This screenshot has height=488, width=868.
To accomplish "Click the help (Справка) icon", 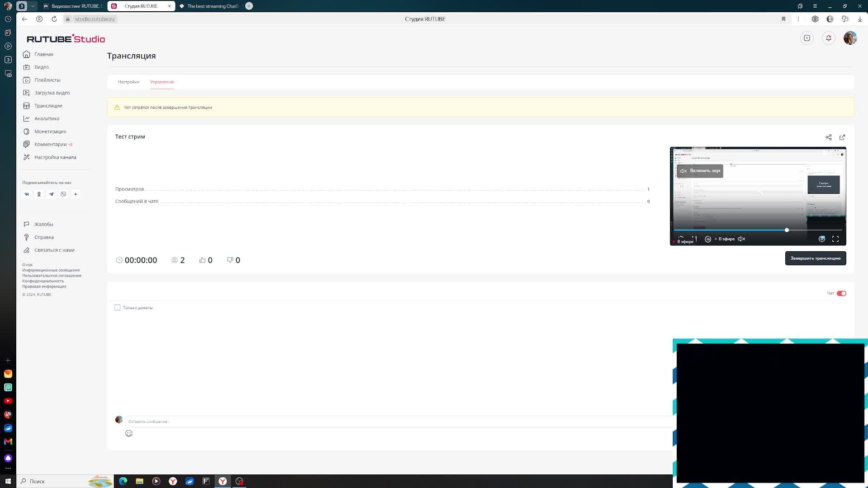I will click(x=26, y=237).
